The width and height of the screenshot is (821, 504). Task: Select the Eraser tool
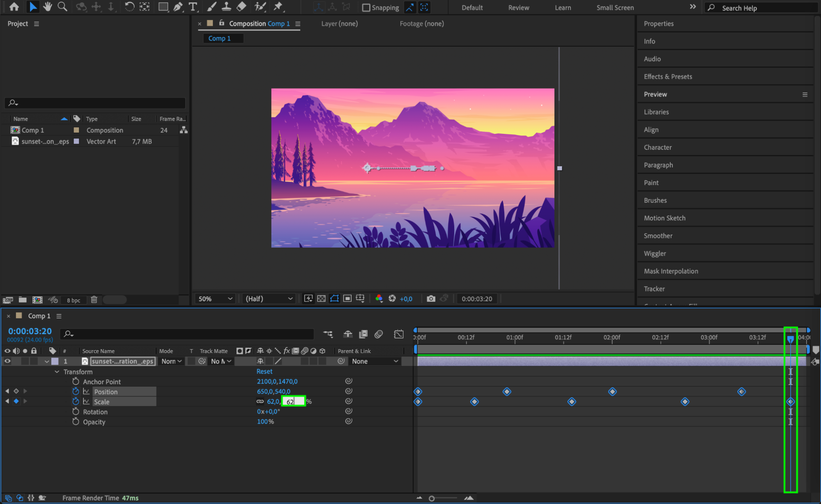[x=241, y=7]
